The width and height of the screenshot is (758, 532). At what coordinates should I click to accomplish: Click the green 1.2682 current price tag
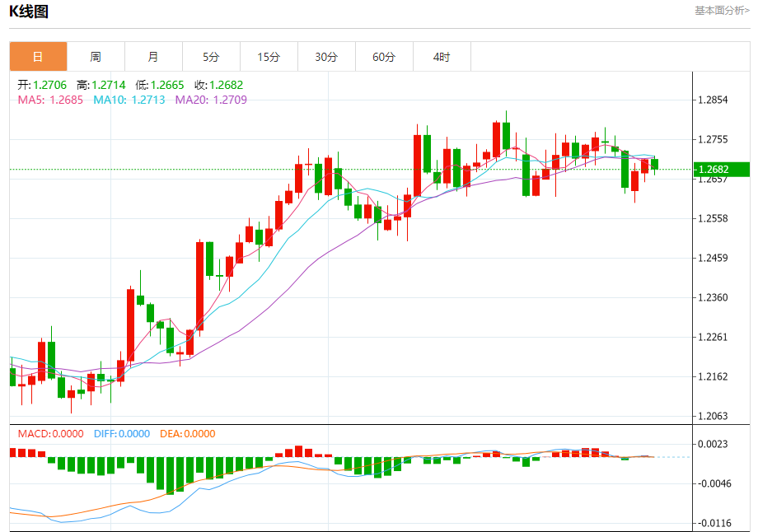point(722,169)
